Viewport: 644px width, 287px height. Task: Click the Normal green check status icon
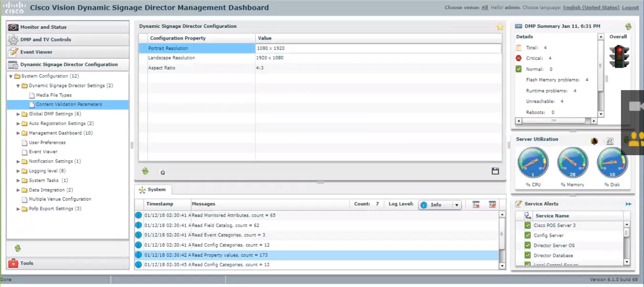point(518,69)
